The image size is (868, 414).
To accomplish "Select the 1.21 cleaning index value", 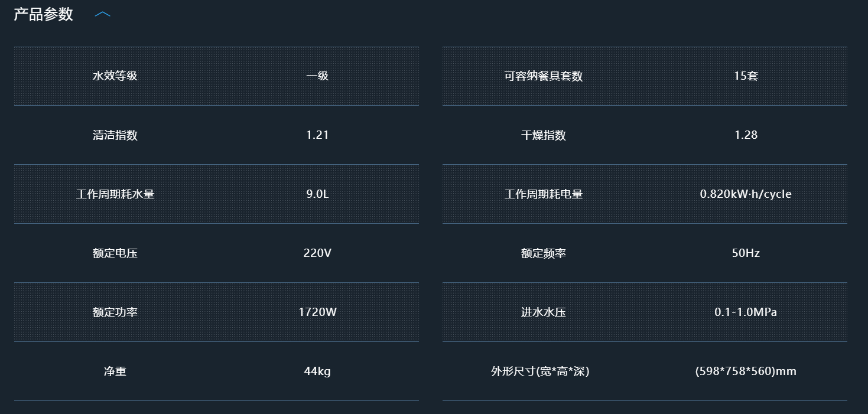I will click(317, 135).
